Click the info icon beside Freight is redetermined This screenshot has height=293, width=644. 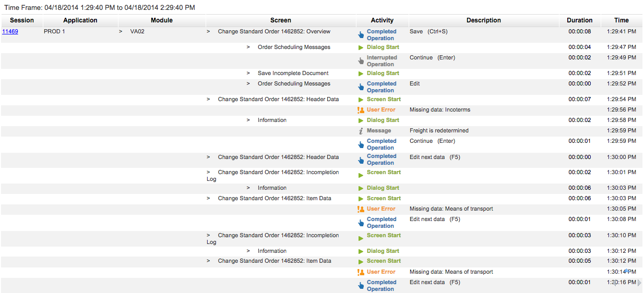(361, 131)
